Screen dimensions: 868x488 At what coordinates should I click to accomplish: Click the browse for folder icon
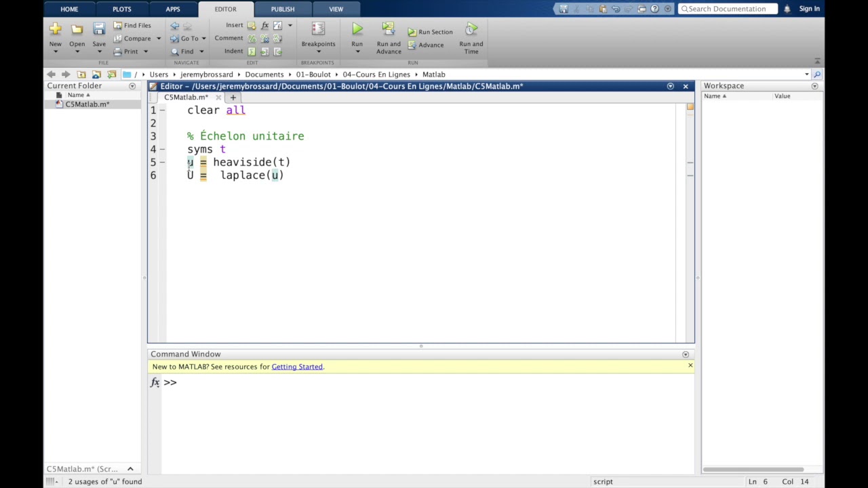[x=96, y=75]
